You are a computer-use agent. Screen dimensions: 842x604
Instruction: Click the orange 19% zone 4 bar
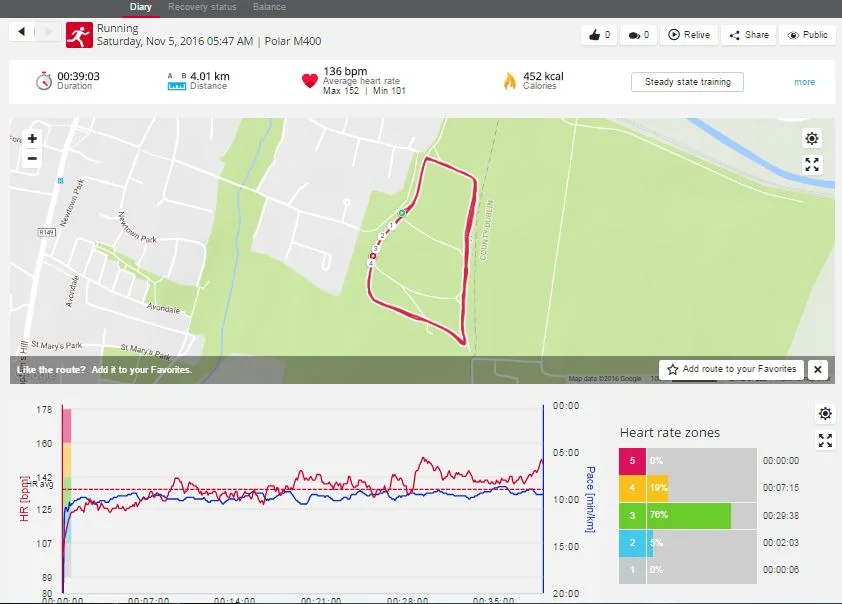[x=658, y=488]
